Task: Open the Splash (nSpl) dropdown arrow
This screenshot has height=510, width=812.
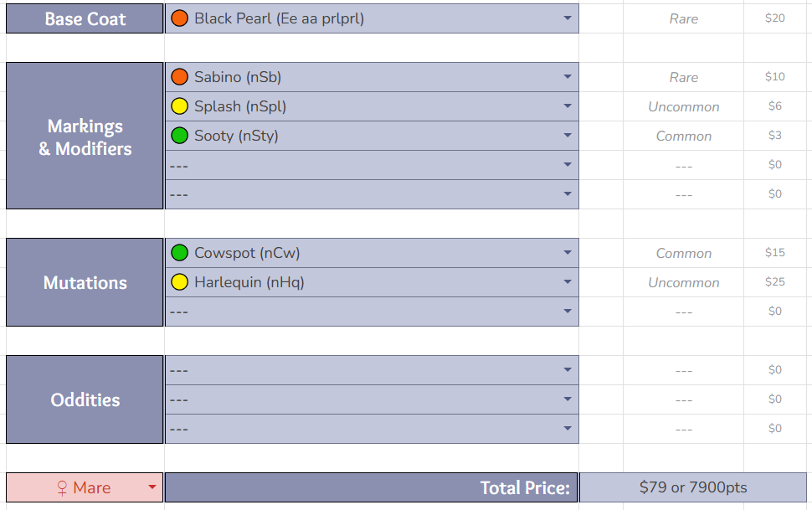Action: 567,106
